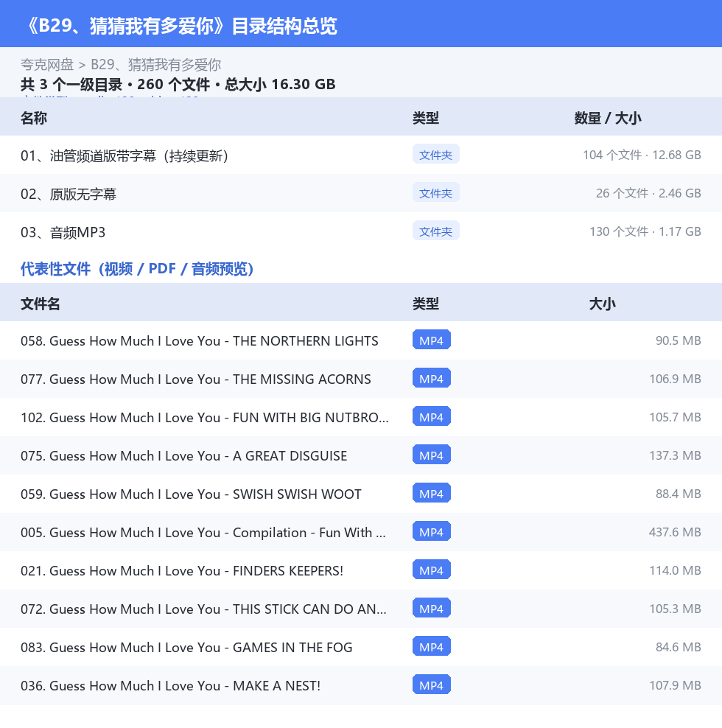The height and width of the screenshot is (728, 722).
Task: Select the size value 107.9 MB
Action: 675,685
